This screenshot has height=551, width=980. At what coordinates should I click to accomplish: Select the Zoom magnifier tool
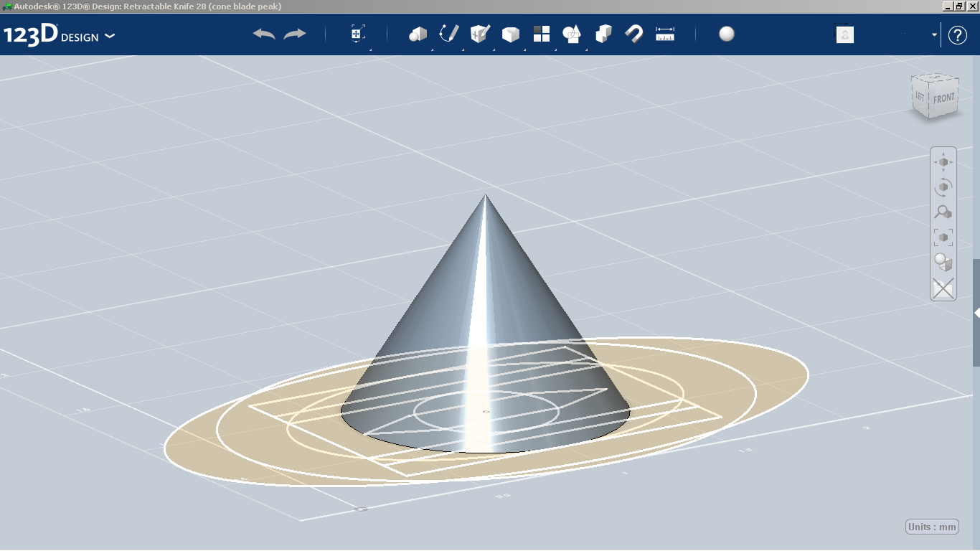(943, 212)
